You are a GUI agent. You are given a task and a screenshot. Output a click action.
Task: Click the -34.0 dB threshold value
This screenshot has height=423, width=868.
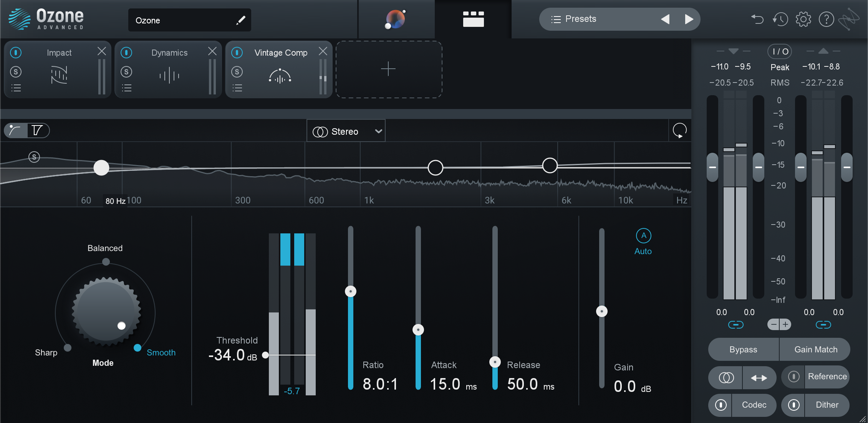click(x=232, y=355)
